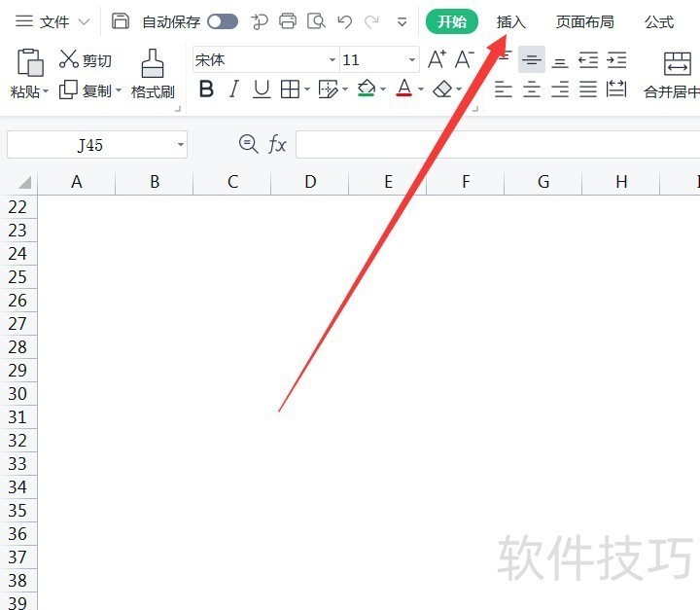Click the undo arrow icon

pos(344,21)
